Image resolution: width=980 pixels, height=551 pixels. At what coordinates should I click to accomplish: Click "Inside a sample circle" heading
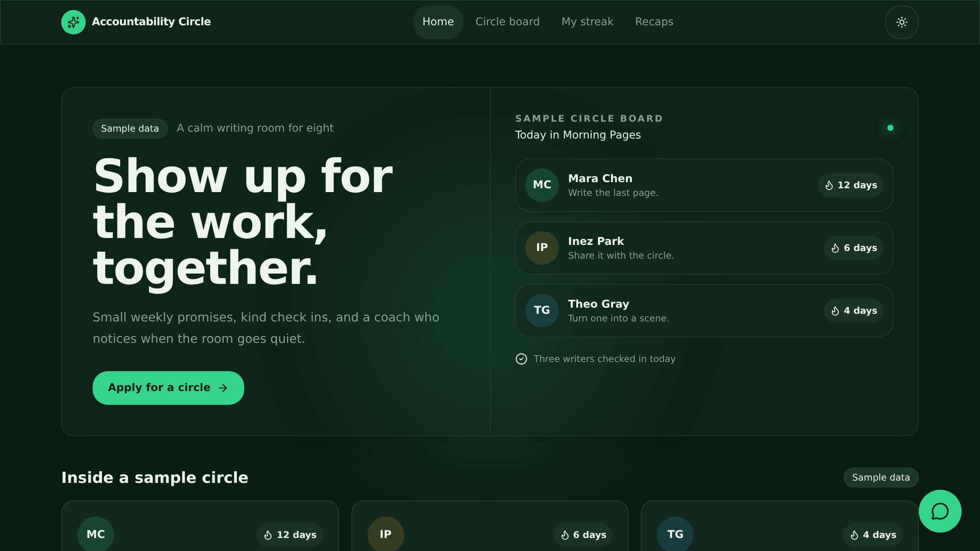tap(155, 478)
